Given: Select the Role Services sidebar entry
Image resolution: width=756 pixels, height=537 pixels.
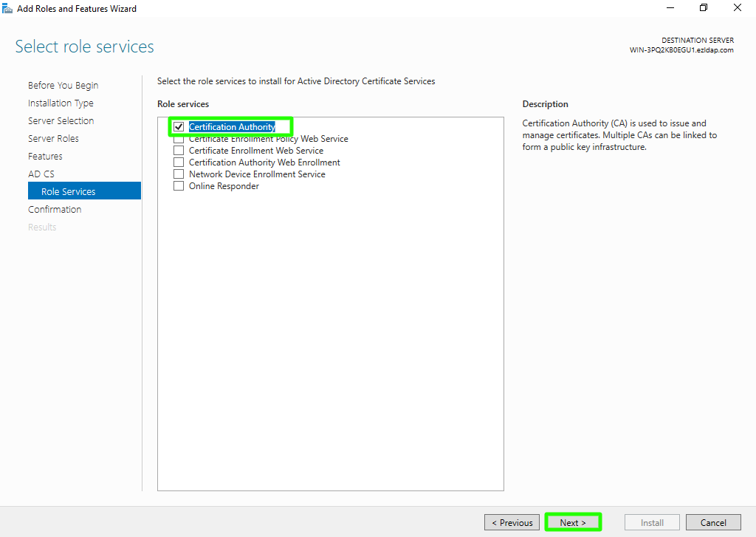Looking at the screenshot, I should [x=69, y=192].
